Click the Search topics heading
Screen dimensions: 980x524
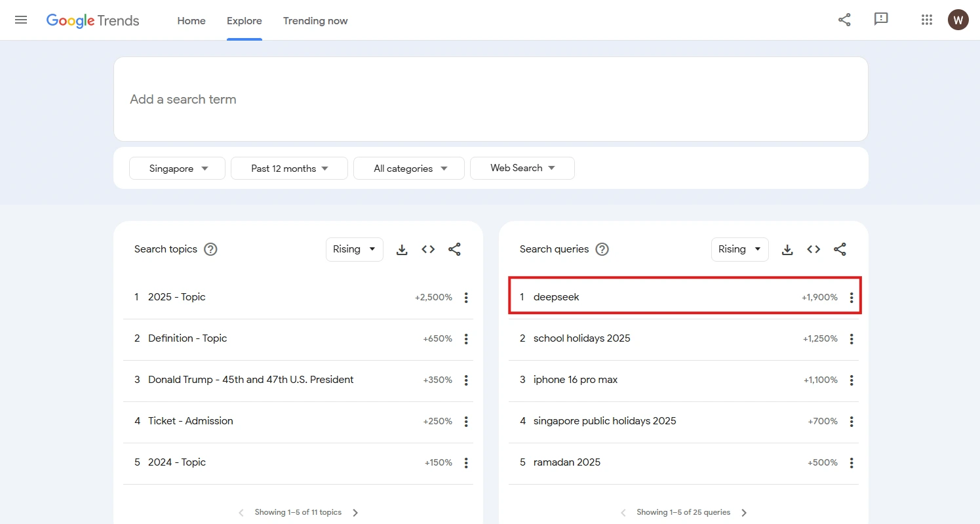pyautogui.click(x=166, y=249)
